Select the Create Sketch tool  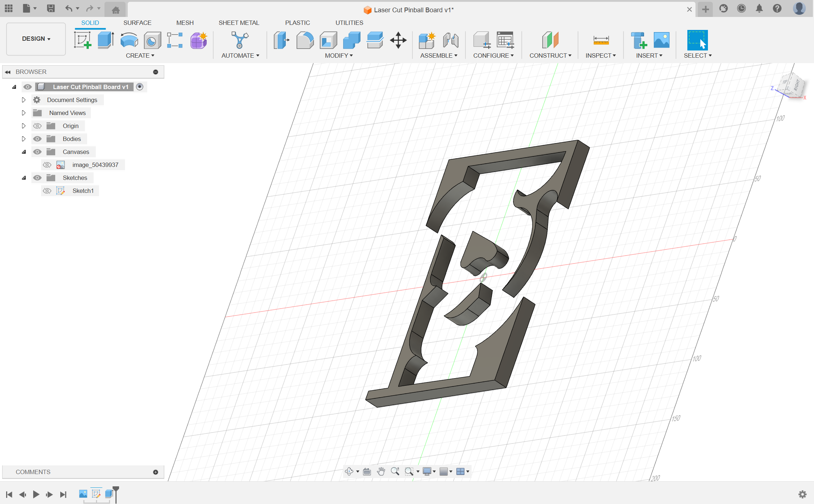pyautogui.click(x=83, y=40)
